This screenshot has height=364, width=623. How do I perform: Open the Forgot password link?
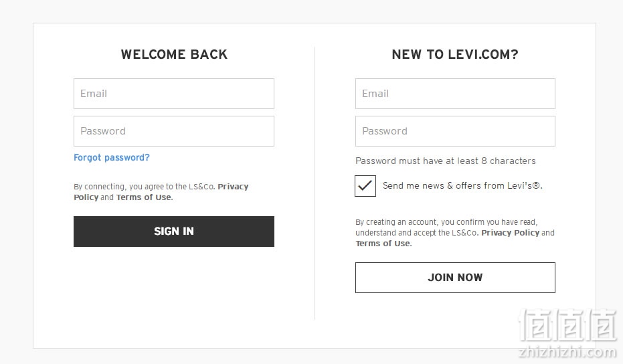(112, 157)
